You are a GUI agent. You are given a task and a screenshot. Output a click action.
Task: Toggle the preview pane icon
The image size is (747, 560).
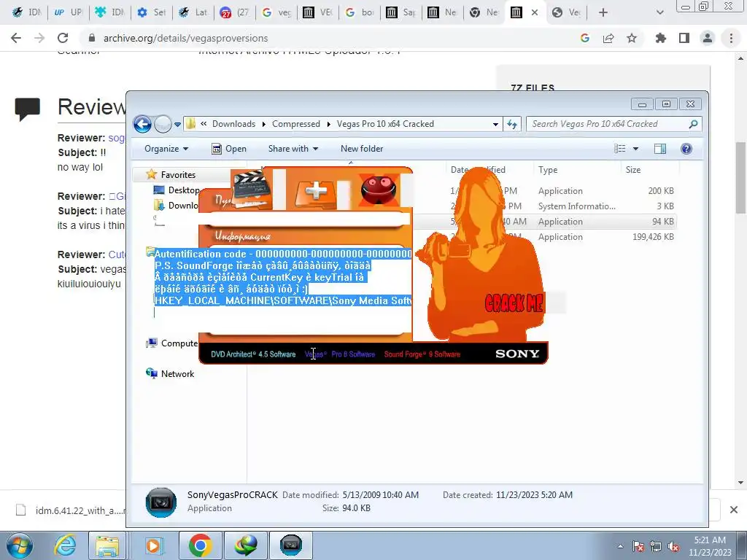tap(659, 149)
